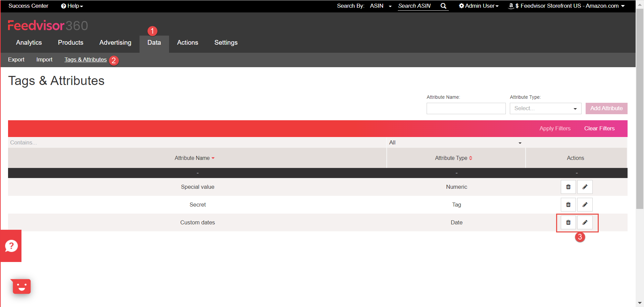644x307 pixels.
Task: Expand the Attribute Type Select dropdown
Action: tap(545, 108)
